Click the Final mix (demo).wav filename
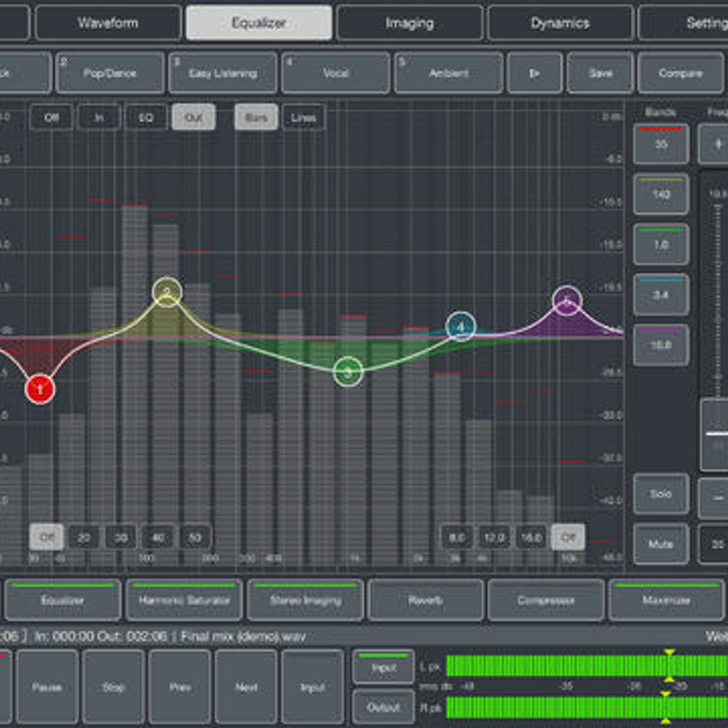This screenshot has width=728, height=728. click(243, 636)
